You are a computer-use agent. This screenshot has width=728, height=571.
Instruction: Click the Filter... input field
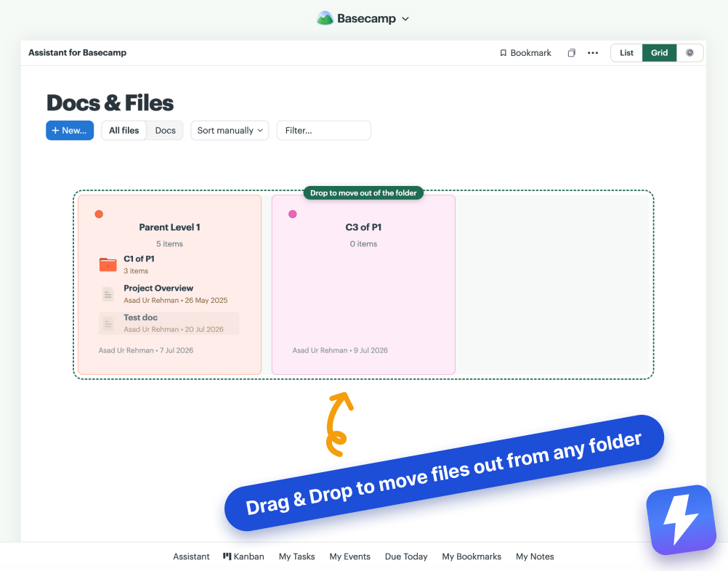tap(323, 131)
